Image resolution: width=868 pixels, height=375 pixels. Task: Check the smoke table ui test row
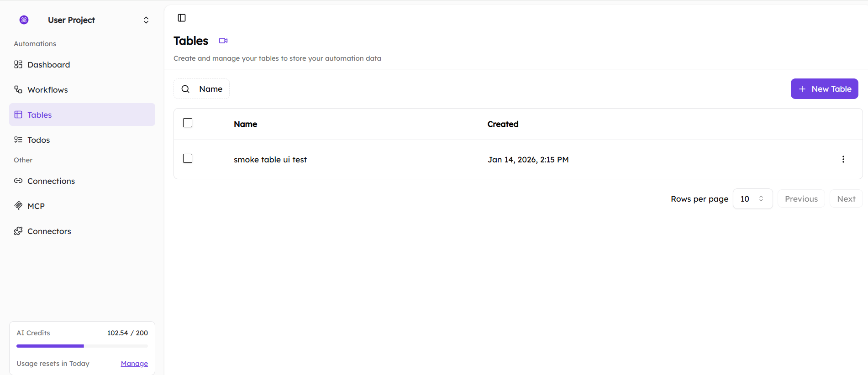(188, 158)
